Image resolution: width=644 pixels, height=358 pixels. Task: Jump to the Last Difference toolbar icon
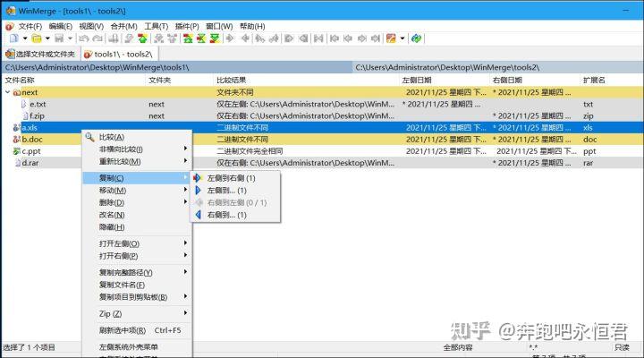215,38
